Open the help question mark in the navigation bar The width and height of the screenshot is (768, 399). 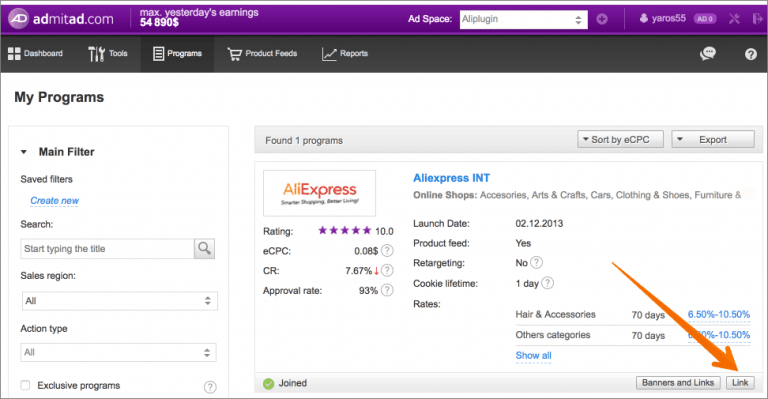(x=750, y=54)
